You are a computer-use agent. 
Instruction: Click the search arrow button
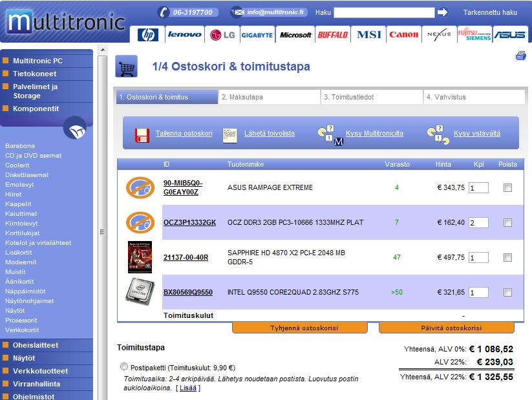[x=442, y=12]
